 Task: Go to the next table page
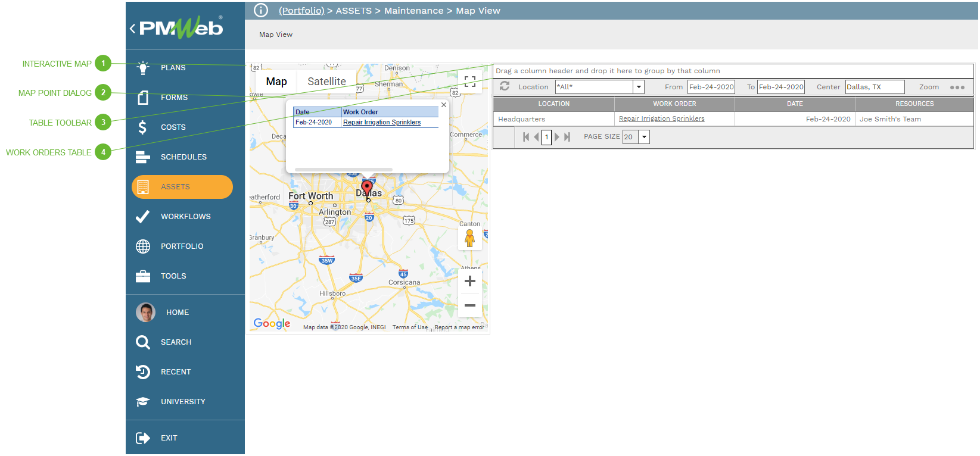pos(557,137)
